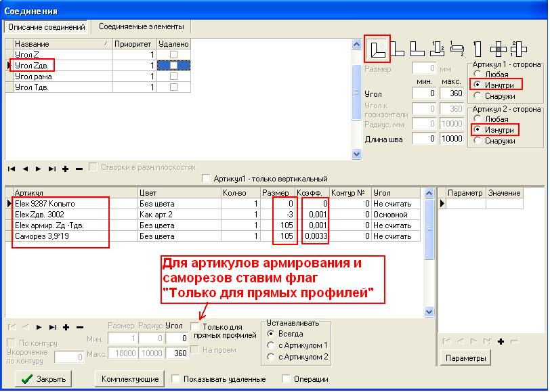Viewport: 550px width, 392px height.
Task: Click the Параметры button
Action: [x=465, y=358]
